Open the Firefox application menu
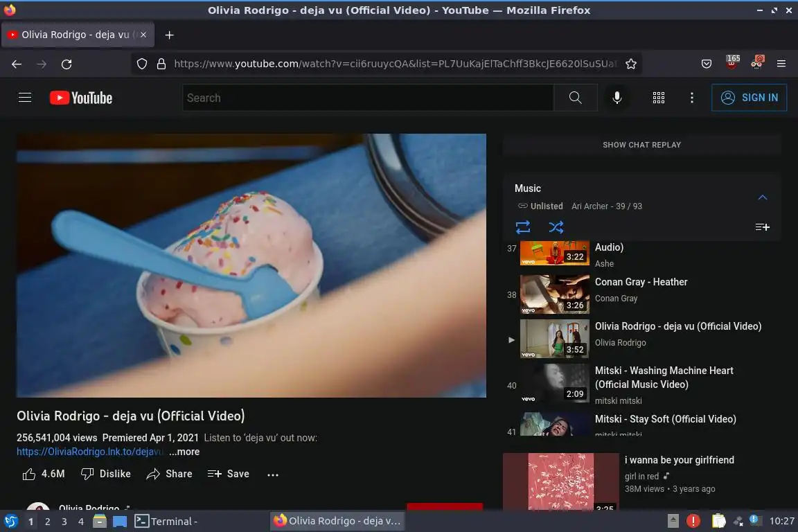Viewport: 798px width, 532px height. pos(781,64)
